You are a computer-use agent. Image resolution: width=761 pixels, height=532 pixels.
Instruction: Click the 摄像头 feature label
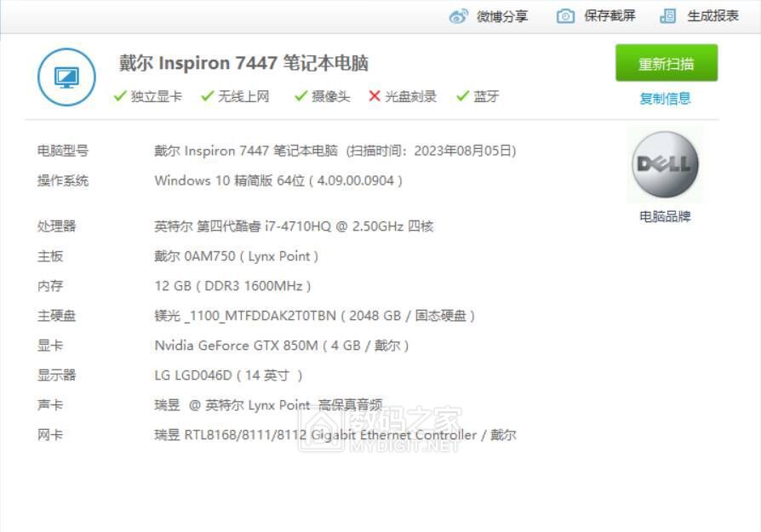(x=330, y=96)
